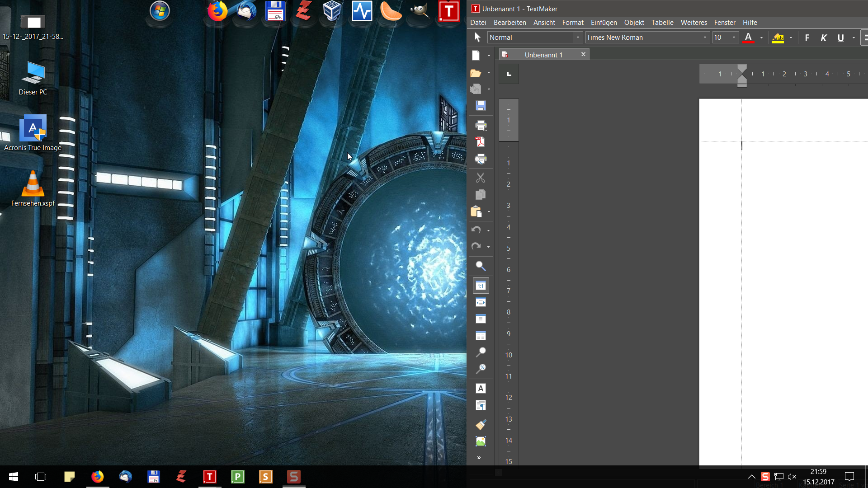Open the Weiteres menu
This screenshot has height=488, width=868.
click(x=693, y=23)
